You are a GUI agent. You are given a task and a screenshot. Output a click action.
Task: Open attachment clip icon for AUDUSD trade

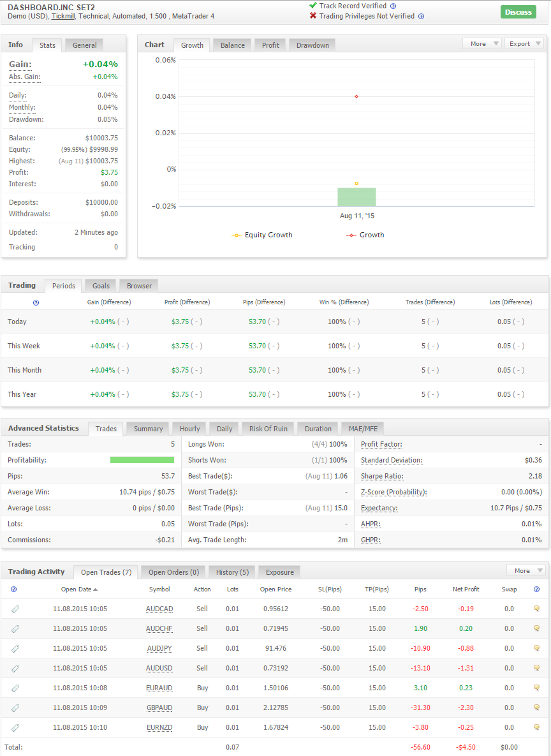tap(15, 669)
